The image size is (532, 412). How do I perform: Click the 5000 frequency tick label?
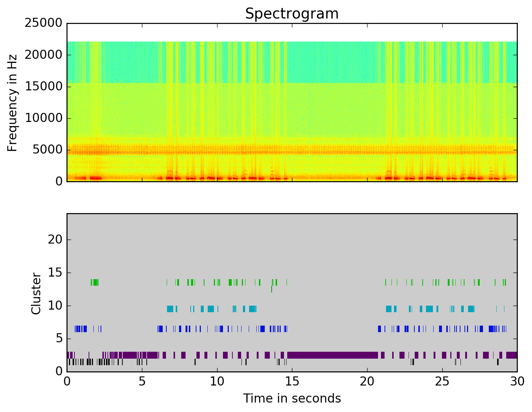[47, 150]
